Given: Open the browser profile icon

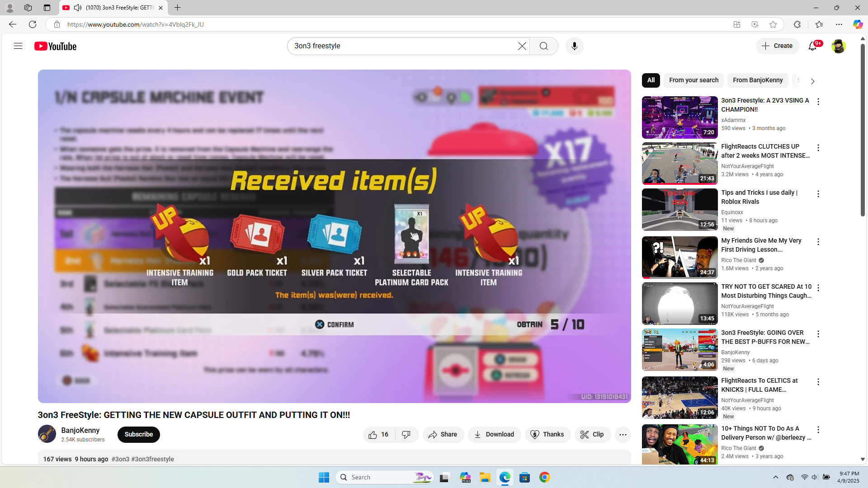Looking at the screenshot, I should point(9,8).
